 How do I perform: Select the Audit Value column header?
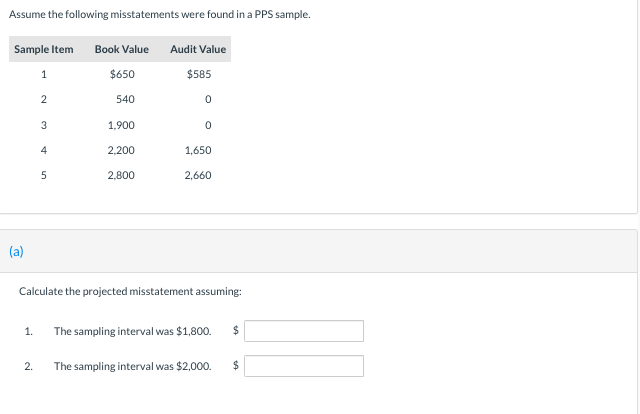[198, 49]
